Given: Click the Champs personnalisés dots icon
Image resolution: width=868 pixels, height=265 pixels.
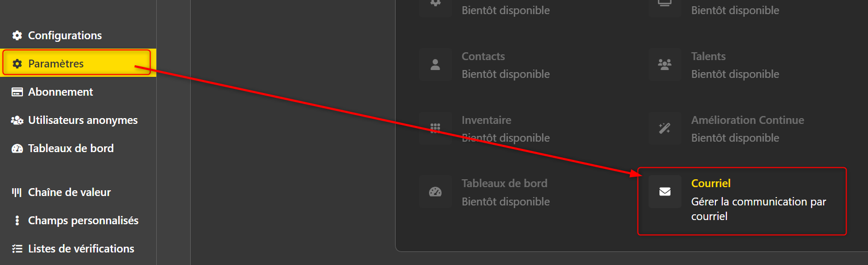Looking at the screenshot, I should [x=17, y=221].
